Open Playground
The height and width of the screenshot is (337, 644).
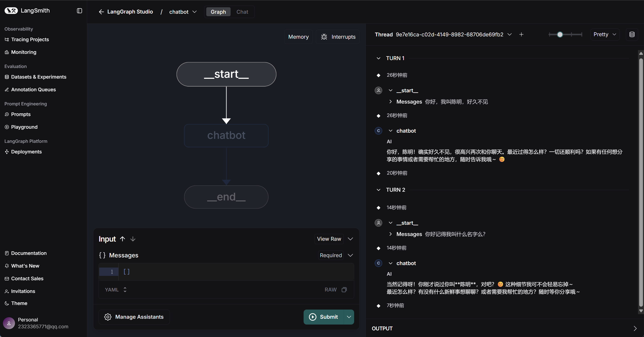pos(21,127)
